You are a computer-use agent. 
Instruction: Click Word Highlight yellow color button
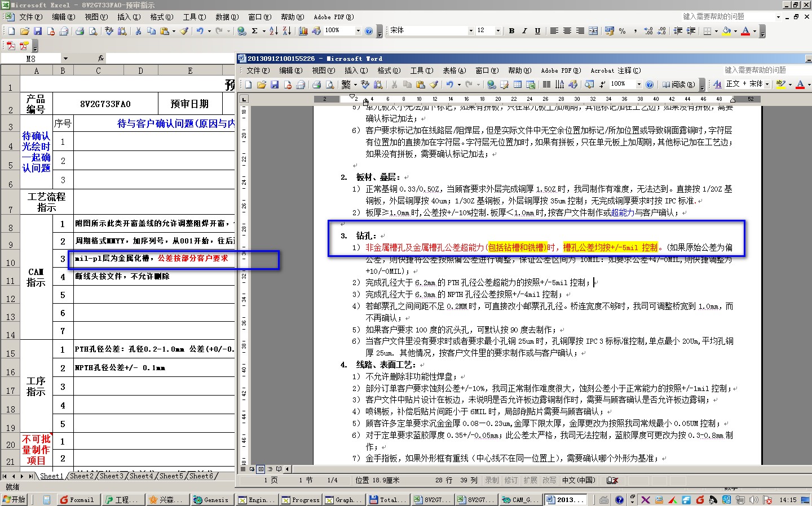click(x=780, y=84)
